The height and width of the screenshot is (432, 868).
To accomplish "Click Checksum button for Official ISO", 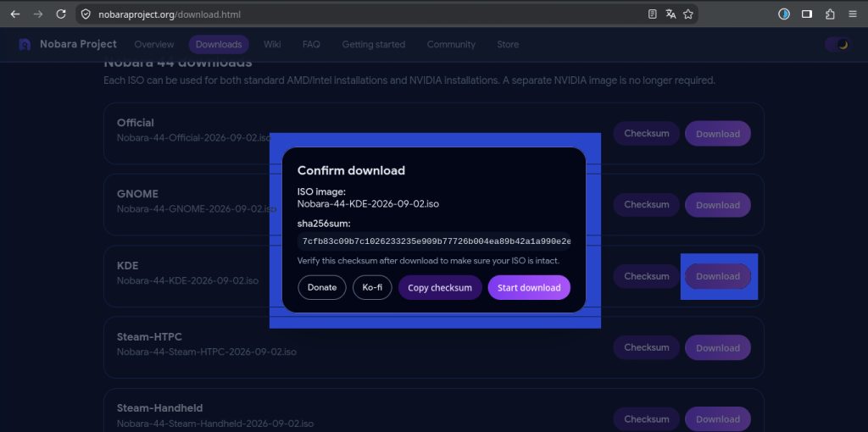I will (x=647, y=133).
